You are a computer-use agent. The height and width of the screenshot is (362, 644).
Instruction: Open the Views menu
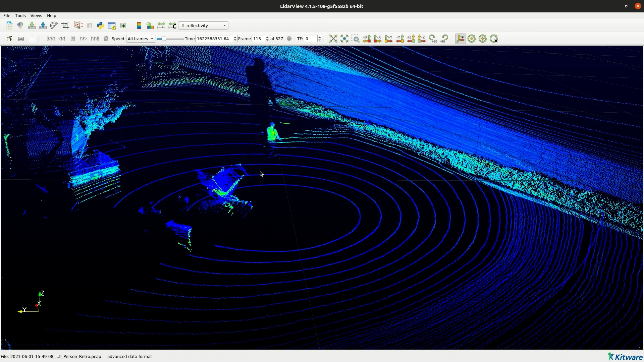pyautogui.click(x=36, y=16)
